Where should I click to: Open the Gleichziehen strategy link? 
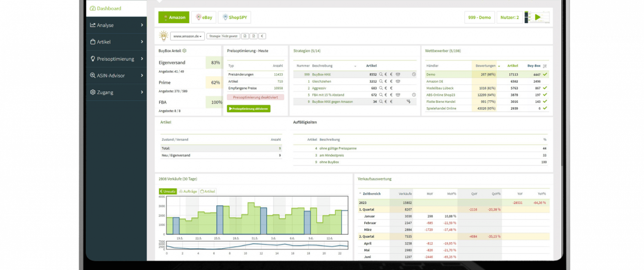tap(322, 81)
